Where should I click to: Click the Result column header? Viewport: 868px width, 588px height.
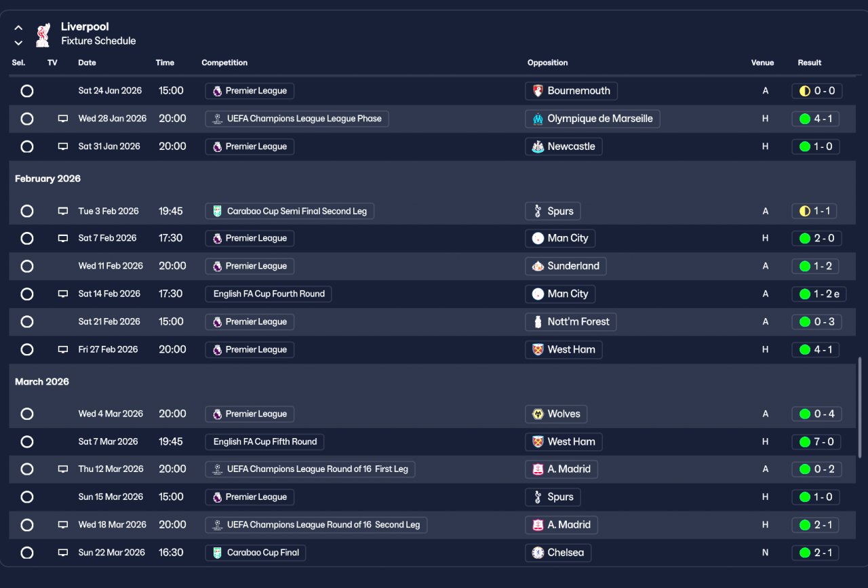click(x=810, y=62)
